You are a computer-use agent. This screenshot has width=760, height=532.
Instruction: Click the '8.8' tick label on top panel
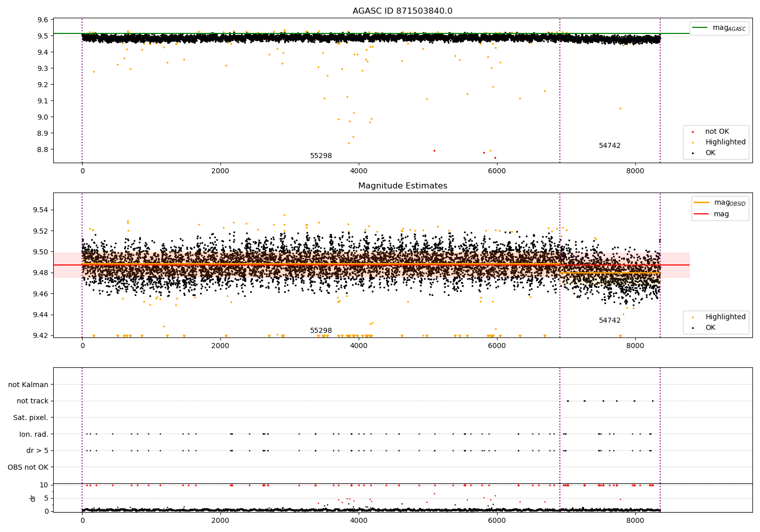pos(43,150)
